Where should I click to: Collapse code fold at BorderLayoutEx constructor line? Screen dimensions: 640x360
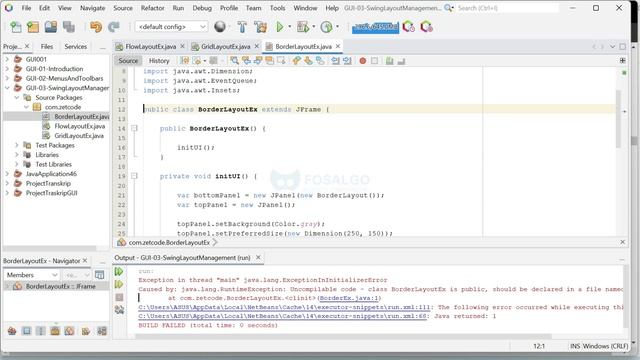134,129
